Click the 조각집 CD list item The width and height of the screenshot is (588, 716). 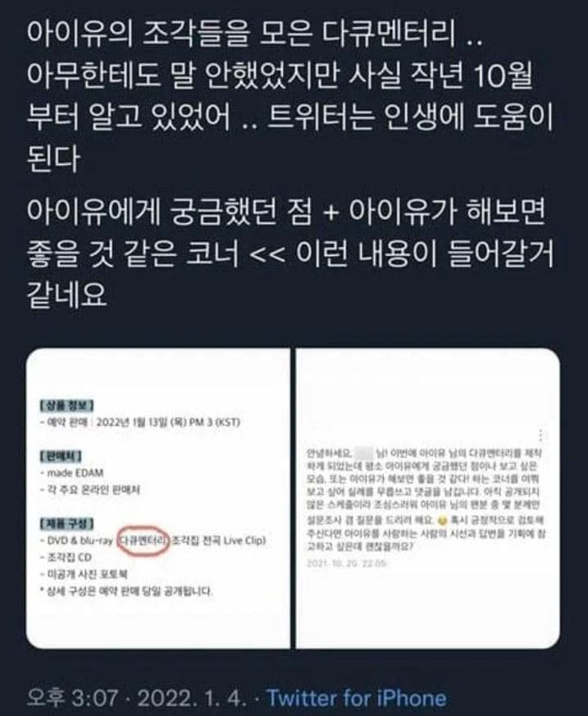(66, 557)
